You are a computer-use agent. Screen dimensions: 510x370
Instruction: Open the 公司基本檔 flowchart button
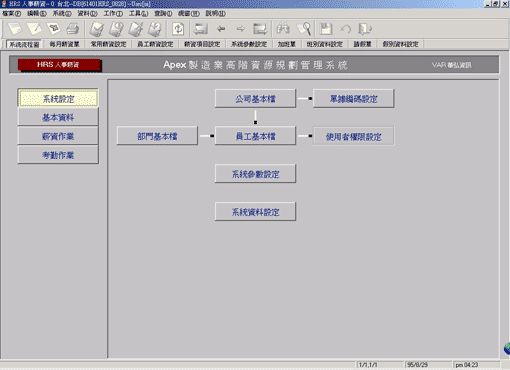pyautogui.click(x=255, y=99)
